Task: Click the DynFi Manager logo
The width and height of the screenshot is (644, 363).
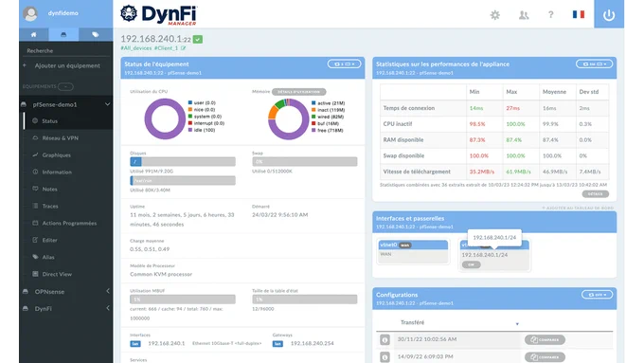Action: coord(159,15)
